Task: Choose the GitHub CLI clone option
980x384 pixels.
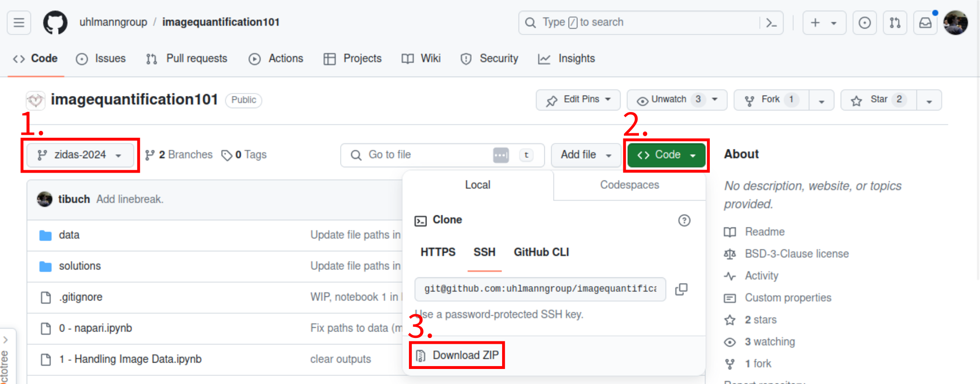Action: [x=541, y=253]
